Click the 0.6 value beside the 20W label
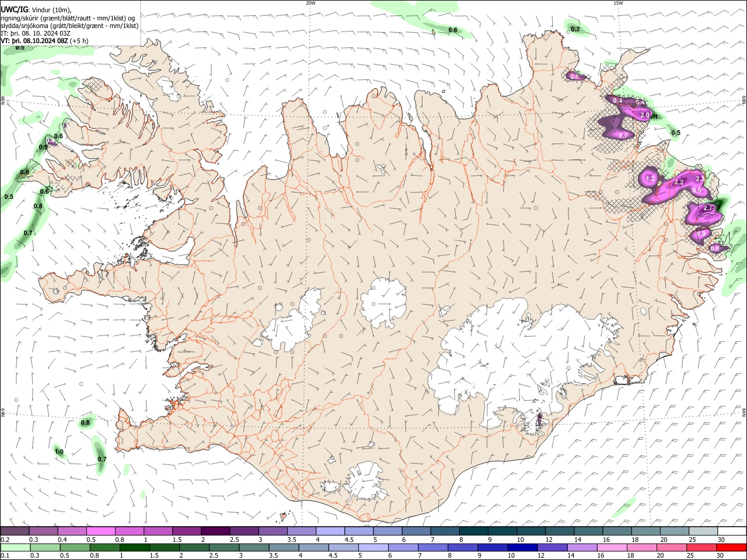Viewport: 747px width, 560px height. (x=453, y=30)
